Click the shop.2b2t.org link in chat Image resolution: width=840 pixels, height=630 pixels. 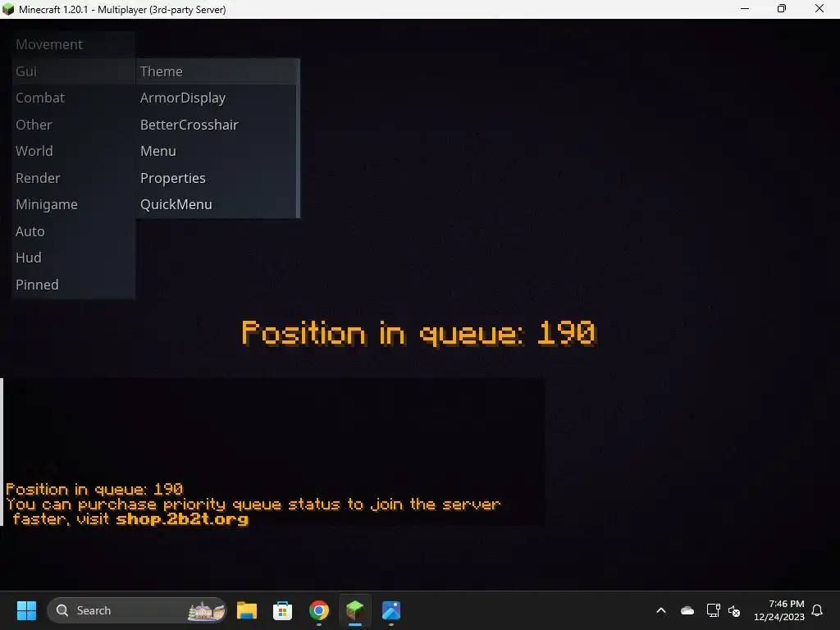pos(182,519)
